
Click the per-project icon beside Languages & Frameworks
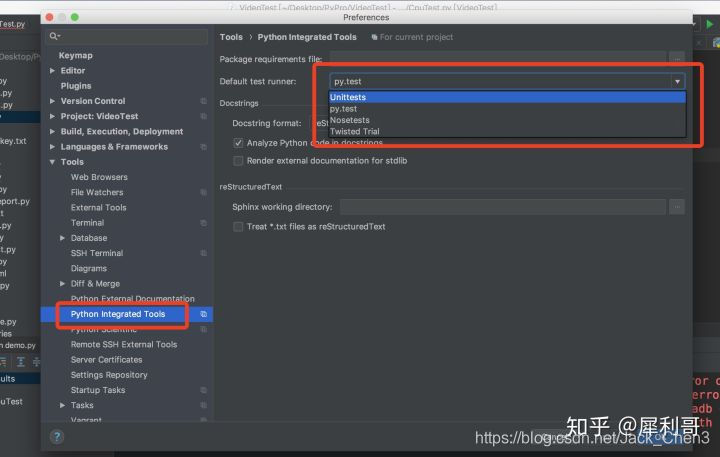click(203, 147)
